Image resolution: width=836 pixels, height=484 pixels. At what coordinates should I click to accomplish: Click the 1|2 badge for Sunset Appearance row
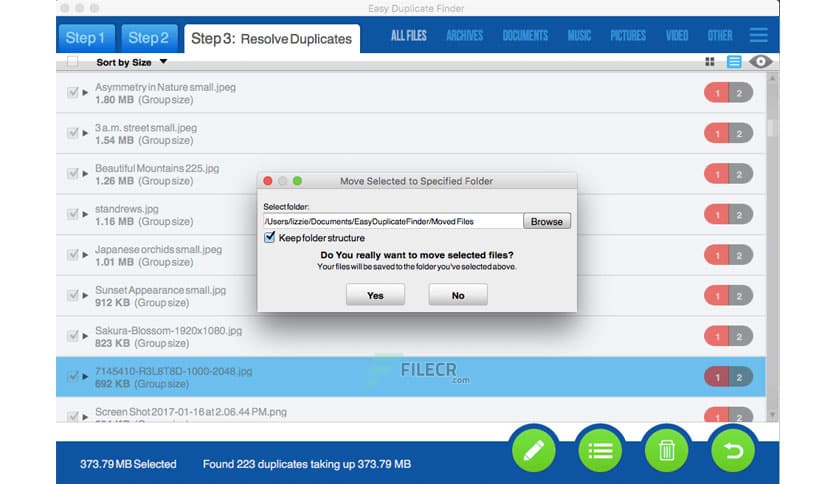coord(728,295)
